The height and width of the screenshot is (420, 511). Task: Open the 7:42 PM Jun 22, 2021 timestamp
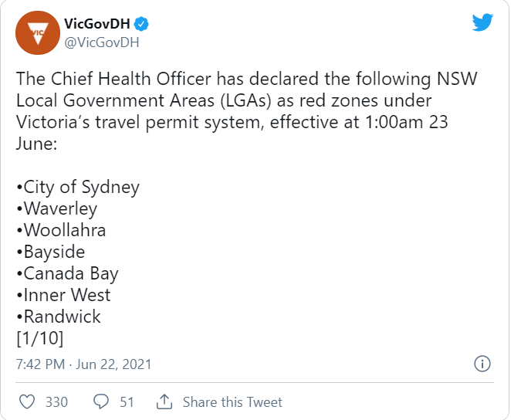pos(84,364)
